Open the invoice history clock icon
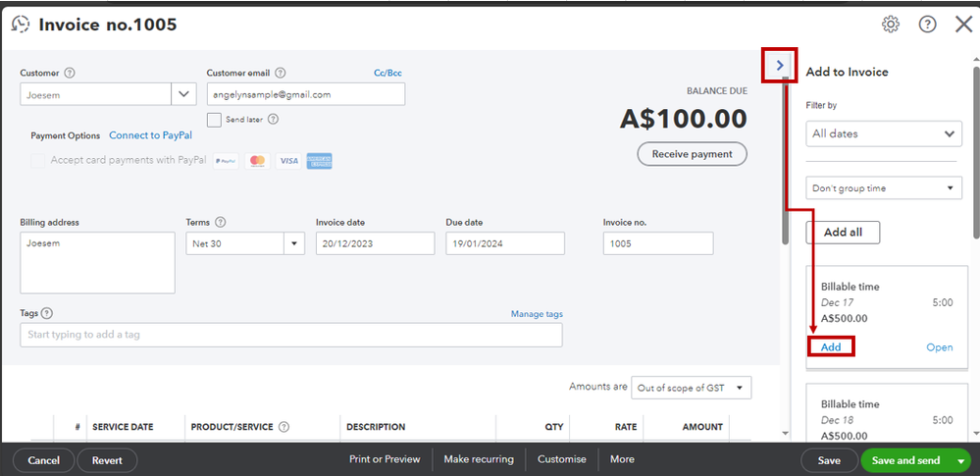The image size is (980, 476). 21,25
